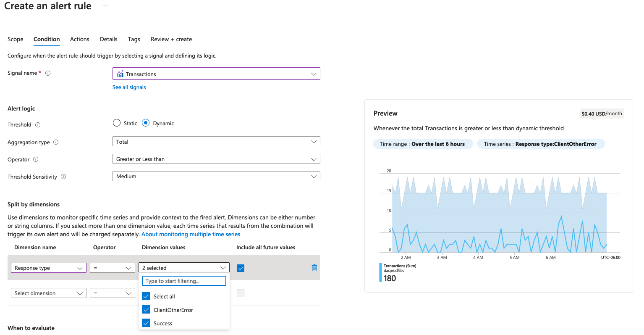Show info tooltip for Threshold Sensitivity
Image resolution: width=644 pixels, height=335 pixels.
(x=63, y=177)
